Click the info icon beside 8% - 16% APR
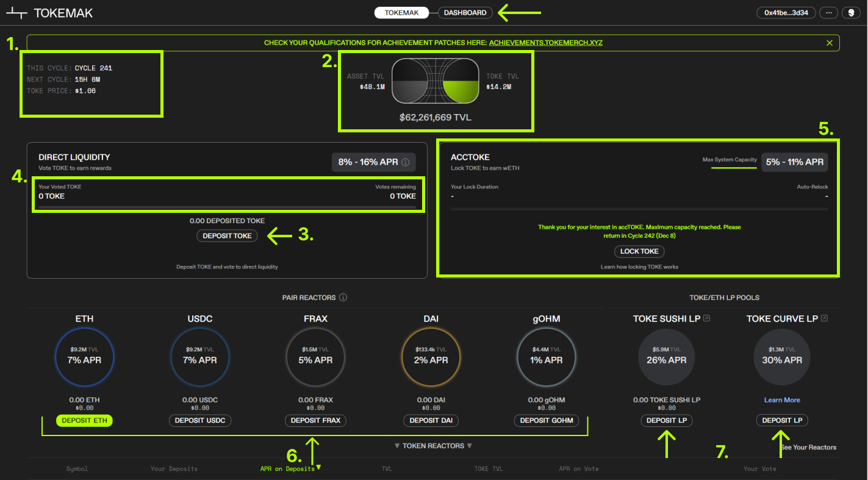 tap(406, 162)
